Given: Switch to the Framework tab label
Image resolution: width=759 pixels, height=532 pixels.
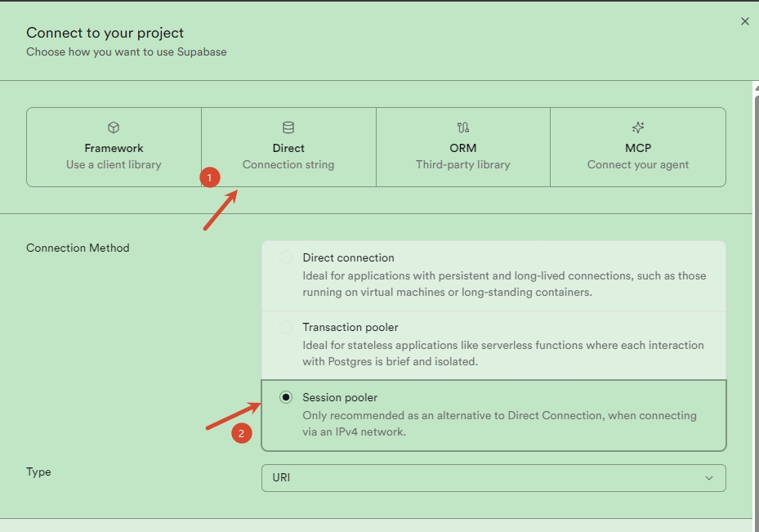Looking at the screenshot, I should coord(114,148).
